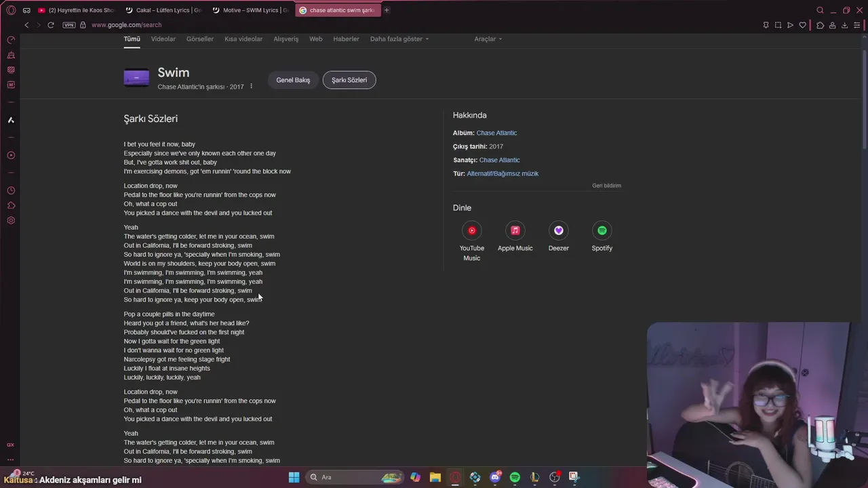Open the profile account icon in toolbar
868x488 pixels.
point(832,25)
